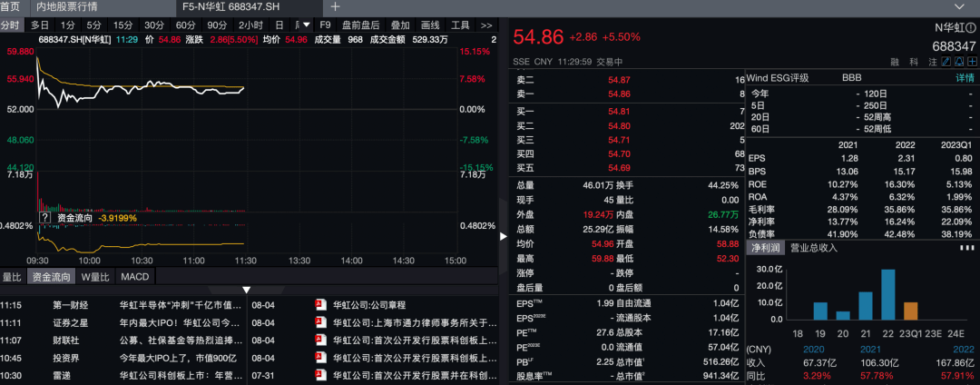Click the 融 margin trading tag
This screenshot has width=980, height=385.
897,62
